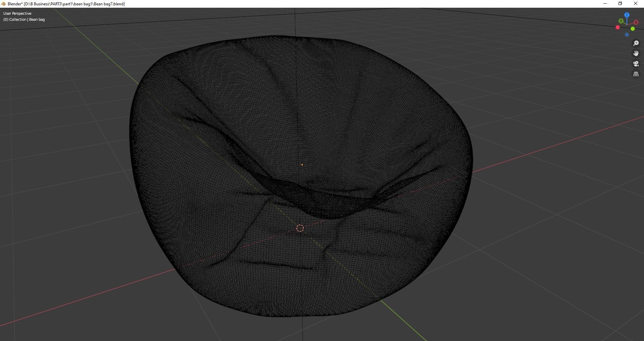The image size is (644, 341).
Task: Click the User Perspective label
Action: click(x=17, y=13)
